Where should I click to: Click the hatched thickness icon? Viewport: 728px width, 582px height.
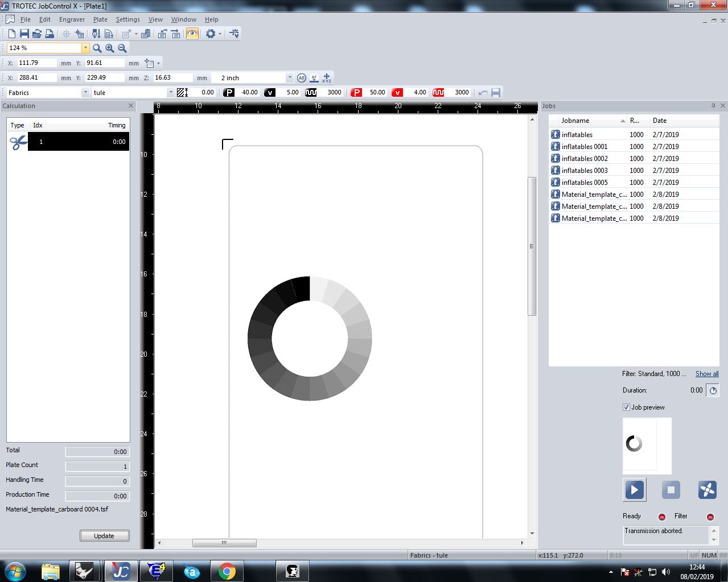182,92
